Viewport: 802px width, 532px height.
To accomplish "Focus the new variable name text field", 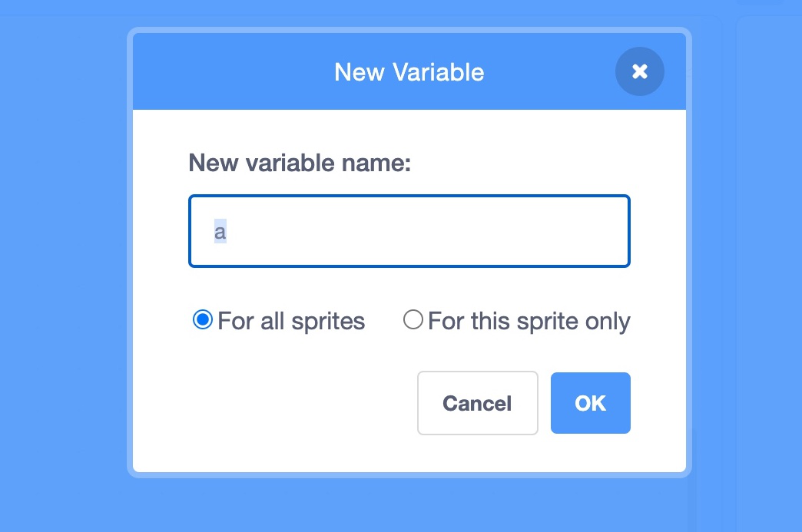I will [409, 231].
